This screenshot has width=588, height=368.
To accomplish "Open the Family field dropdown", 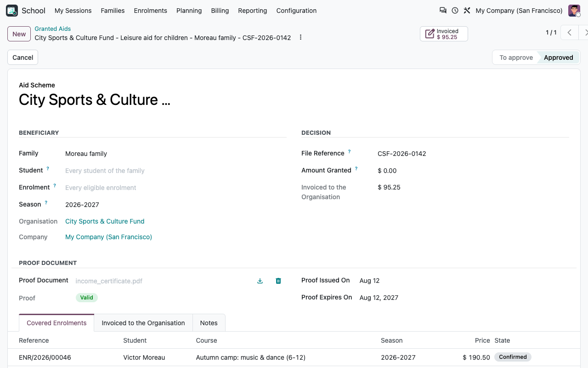I will pos(175,154).
